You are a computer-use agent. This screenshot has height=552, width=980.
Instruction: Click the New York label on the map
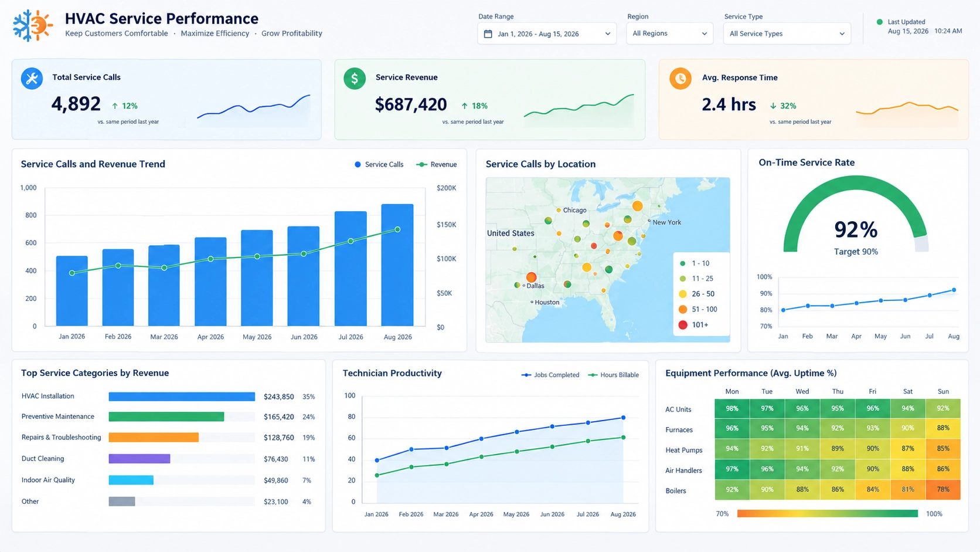pyautogui.click(x=666, y=223)
